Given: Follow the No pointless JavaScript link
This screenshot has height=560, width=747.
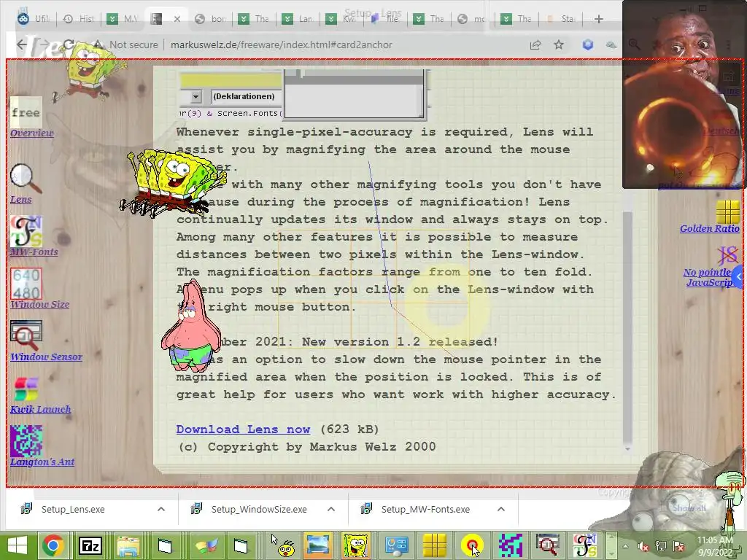Looking at the screenshot, I should (709, 277).
